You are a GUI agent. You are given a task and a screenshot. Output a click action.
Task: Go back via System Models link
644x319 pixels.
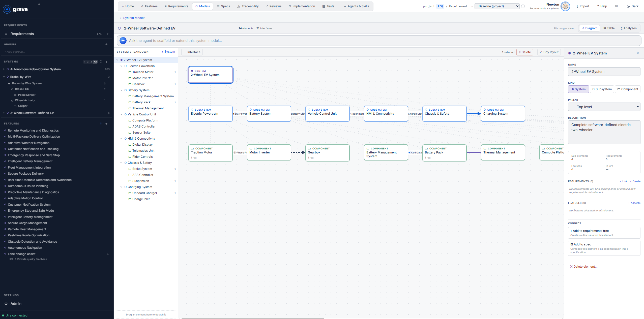click(132, 18)
